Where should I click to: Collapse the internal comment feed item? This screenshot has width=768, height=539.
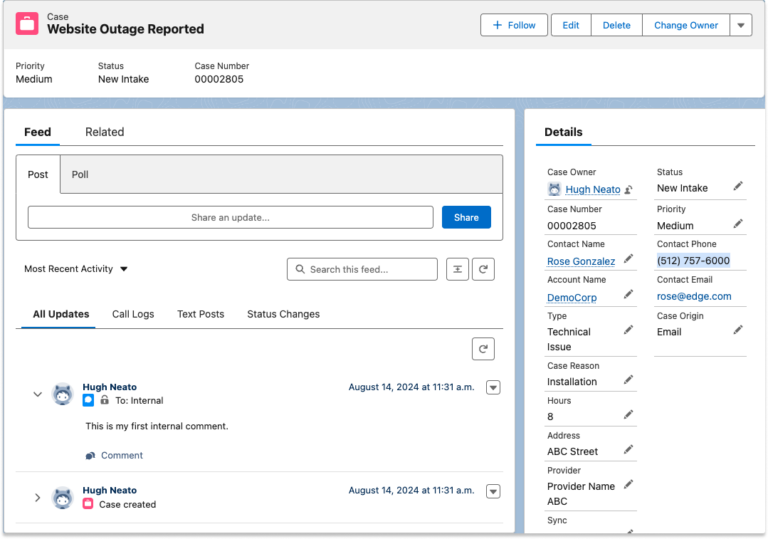pos(38,394)
